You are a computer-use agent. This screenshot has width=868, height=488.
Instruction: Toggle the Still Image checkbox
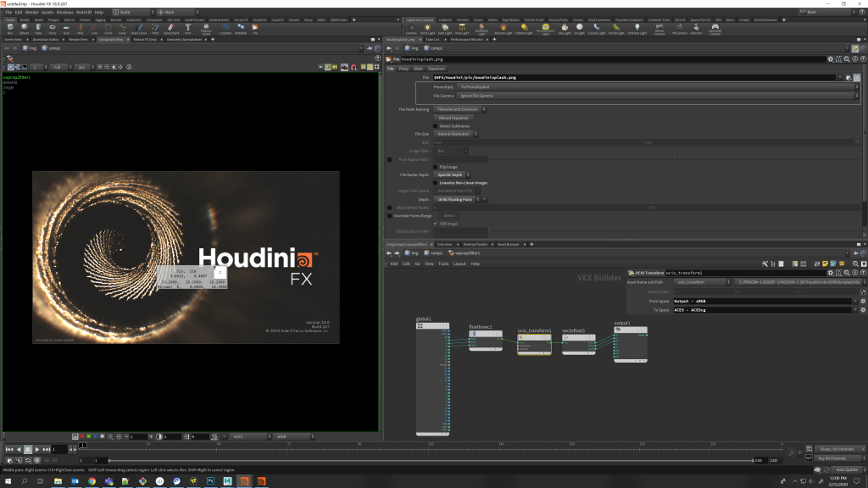click(436, 224)
